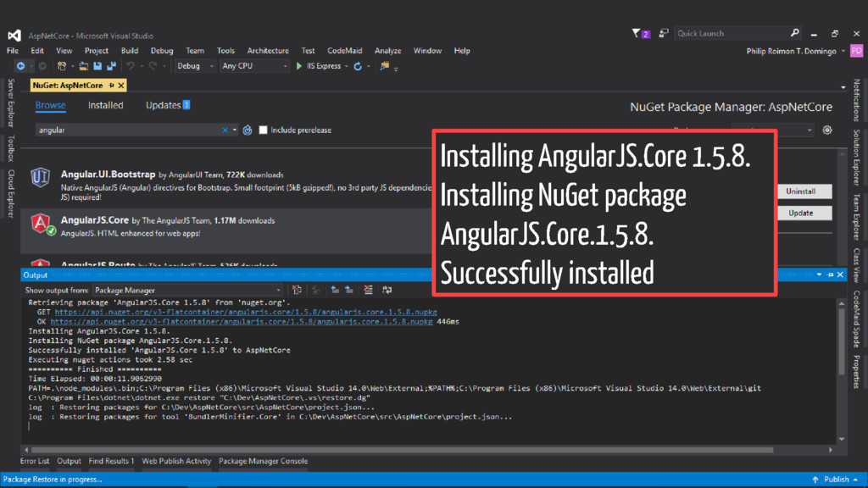
Task: Click the Output panel horizontal scrollbar
Action: coord(402,450)
